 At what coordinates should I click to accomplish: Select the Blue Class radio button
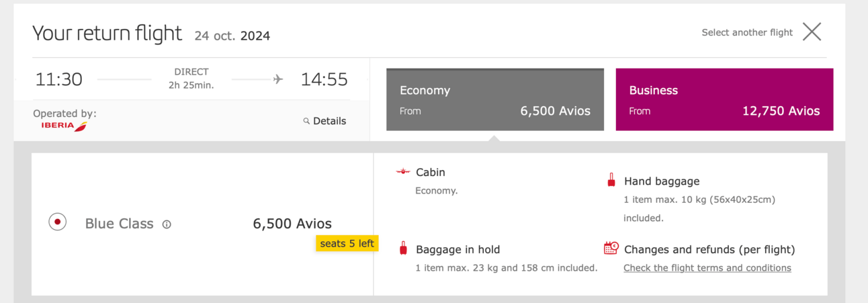[58, 222]
